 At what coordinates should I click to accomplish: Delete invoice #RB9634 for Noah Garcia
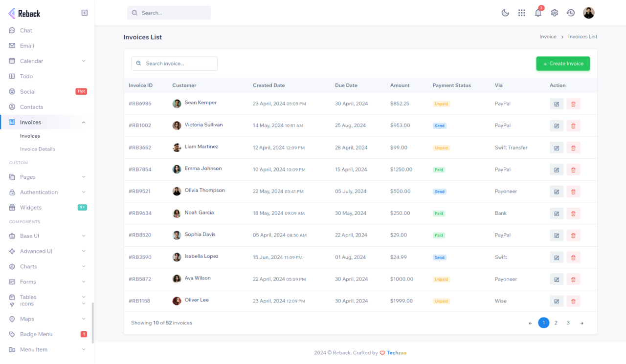[x=573, y=214]
